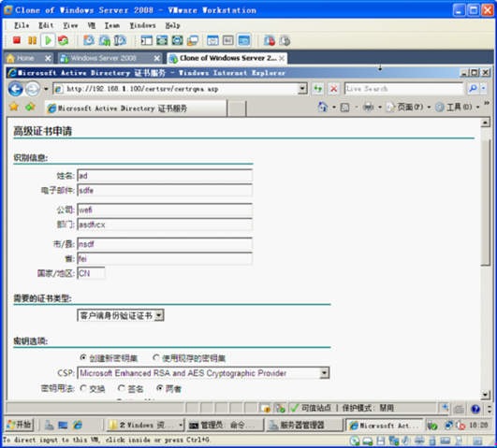Expand the IE command bar chevron overflow
Screen dimensions: 497x448
487,103
